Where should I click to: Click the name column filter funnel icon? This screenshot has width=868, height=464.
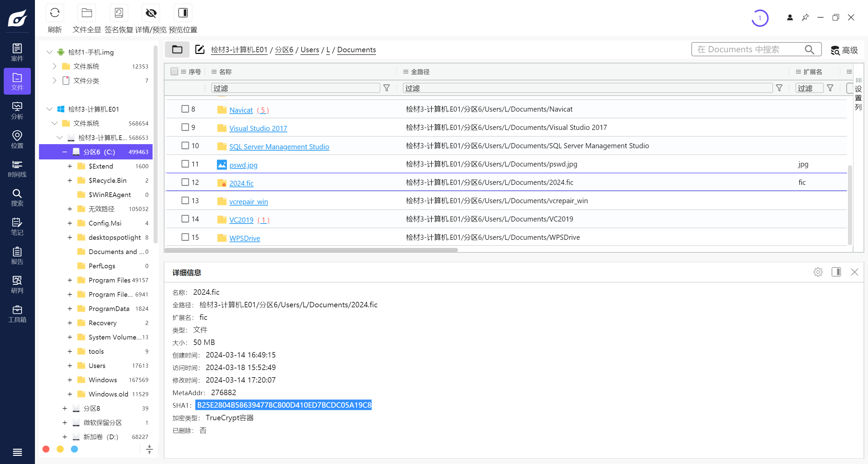(x=386, y=88)
